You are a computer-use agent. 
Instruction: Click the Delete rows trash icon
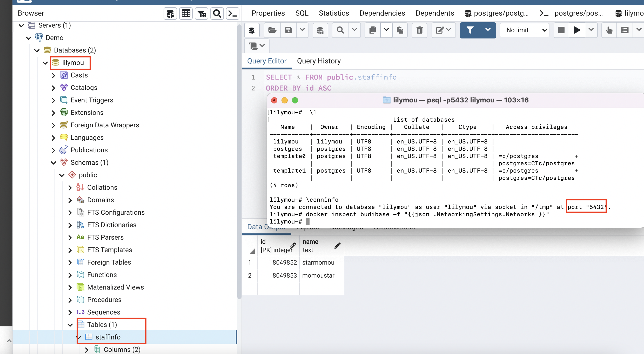[x=420, y=30]
